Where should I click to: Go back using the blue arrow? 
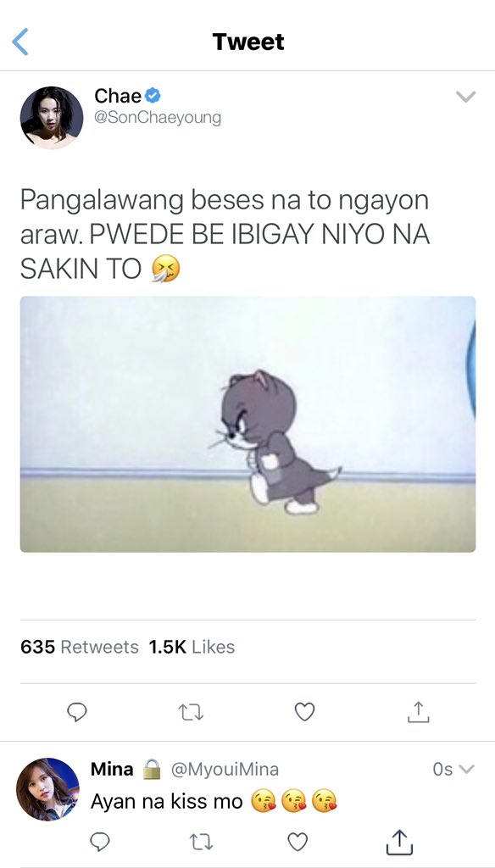pos(20,42)
